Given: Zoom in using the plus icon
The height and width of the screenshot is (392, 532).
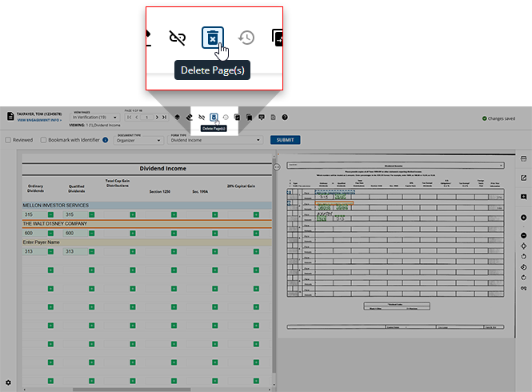Looking at the screenshot, I should [523, 218].
